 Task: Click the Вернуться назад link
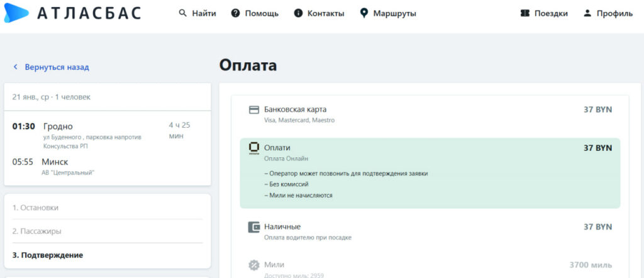(57, 67)
